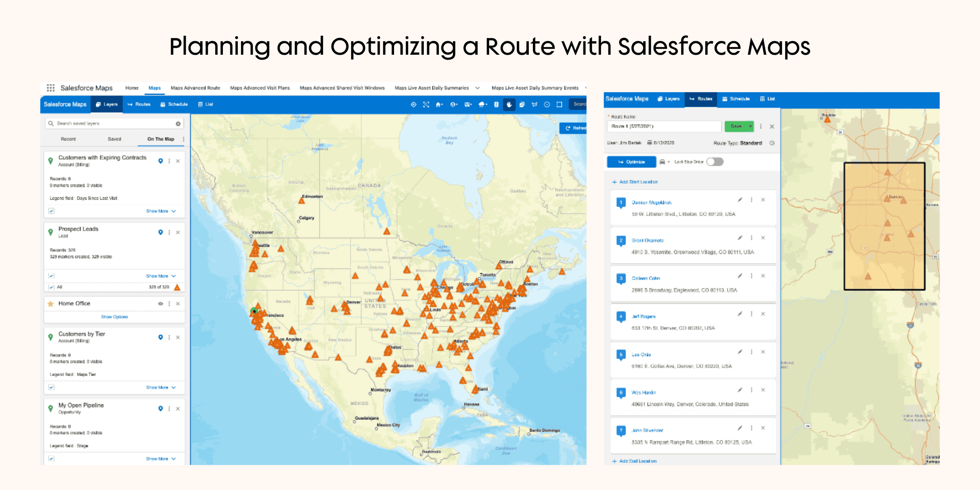Open the Maps Advanced Route nav tab
The height and width of the screenshot is (490, 980).
point(195,88)
